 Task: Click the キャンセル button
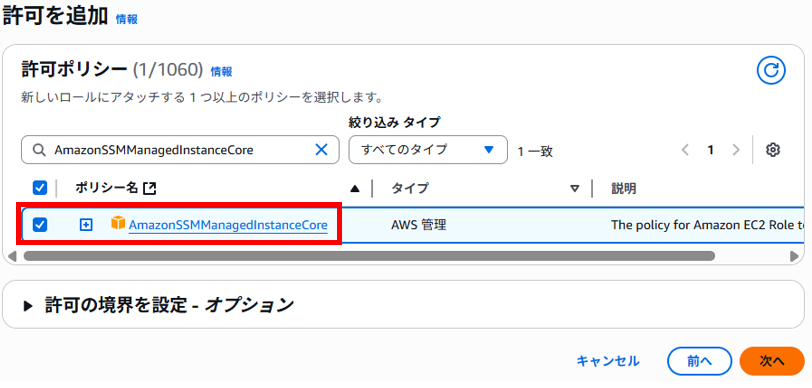(x=608, y=361)
